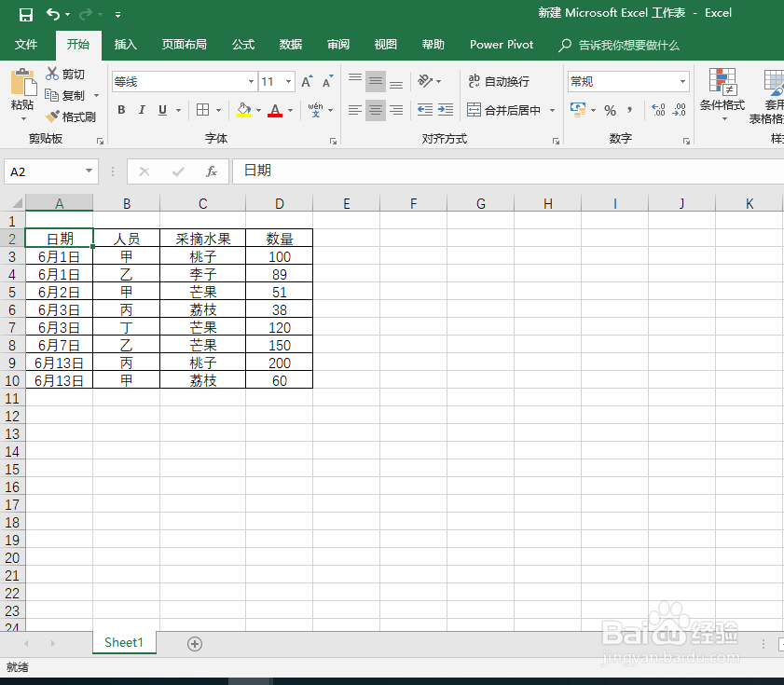Click the Accounting Number Format icon
This screenshot has width=784, height=685.
578,109
